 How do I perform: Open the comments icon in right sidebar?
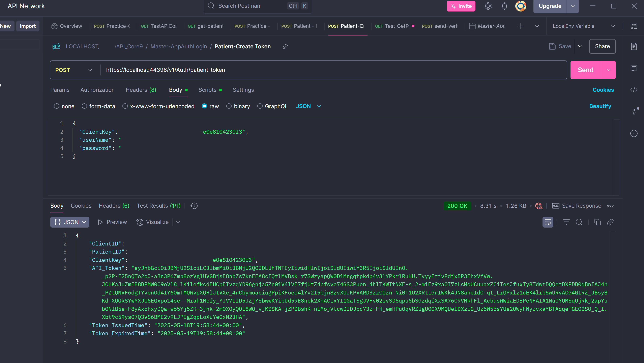tap(634, 68)
